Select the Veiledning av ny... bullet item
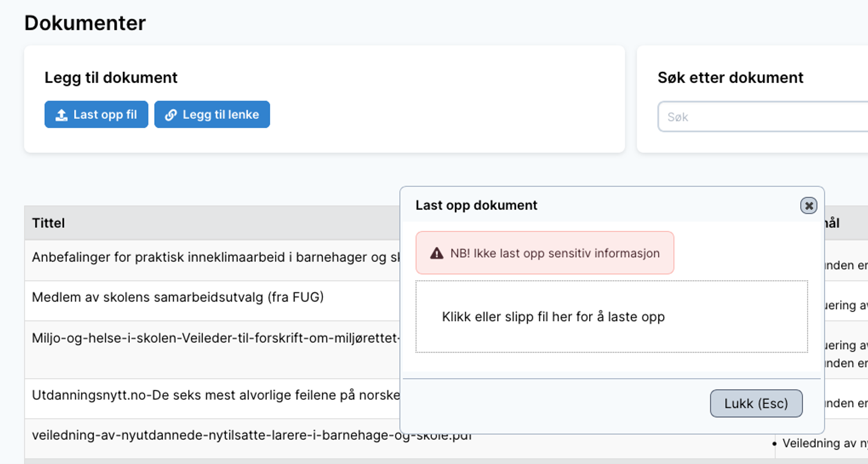 [825, 444]
